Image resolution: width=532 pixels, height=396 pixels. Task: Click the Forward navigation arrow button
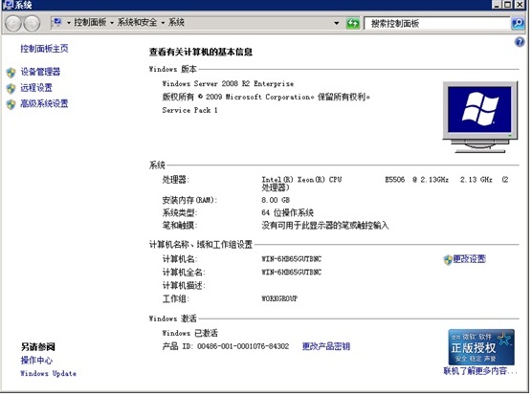[32, 23]
